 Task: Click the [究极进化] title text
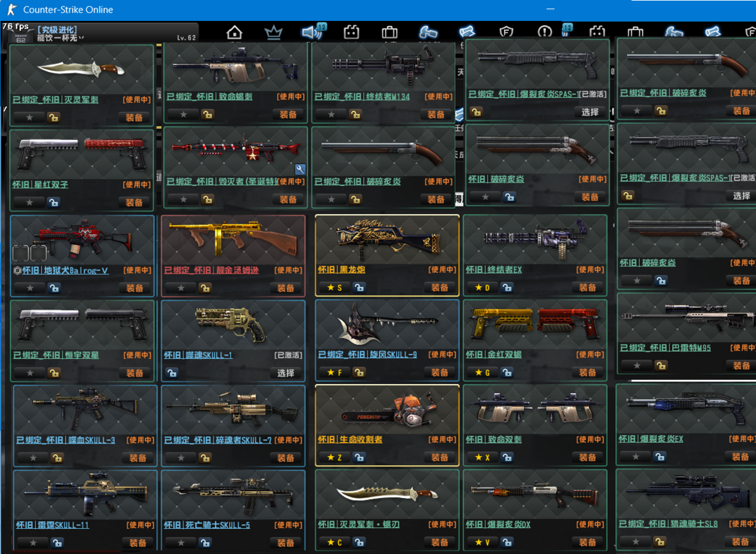(57, 30)
